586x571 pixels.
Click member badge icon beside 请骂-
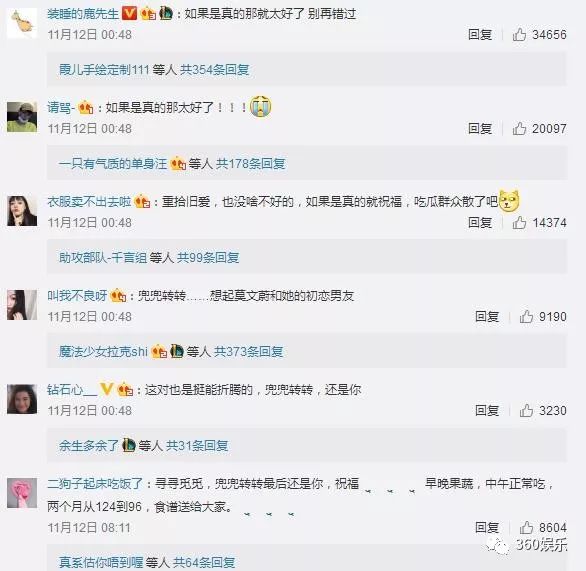(86, 108)
